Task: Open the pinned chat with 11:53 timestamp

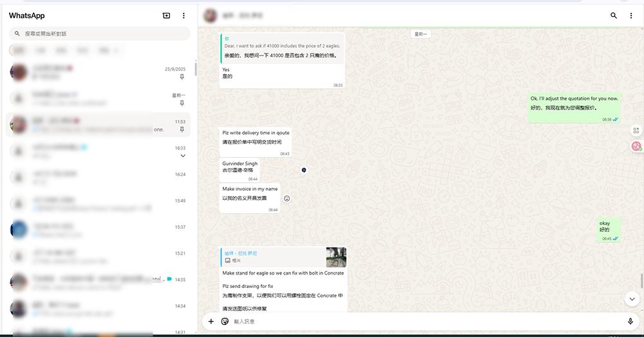Action: pos(97,124)
